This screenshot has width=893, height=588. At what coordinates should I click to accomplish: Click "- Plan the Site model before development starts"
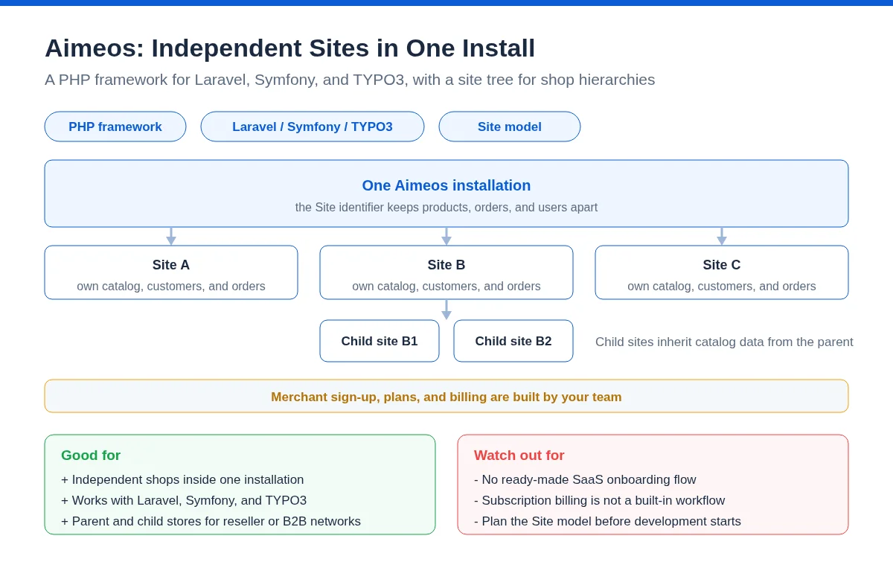click(607, 522)
